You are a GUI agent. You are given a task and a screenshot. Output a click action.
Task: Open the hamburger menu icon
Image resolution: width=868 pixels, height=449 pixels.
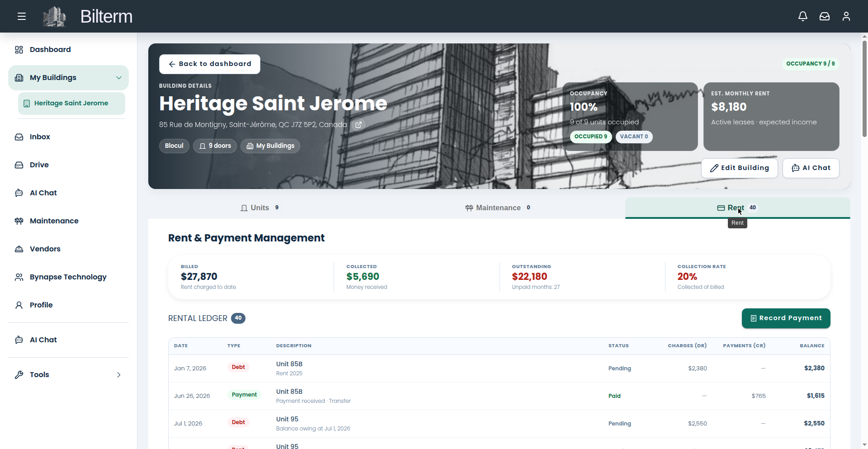click(x=22, y=16)
